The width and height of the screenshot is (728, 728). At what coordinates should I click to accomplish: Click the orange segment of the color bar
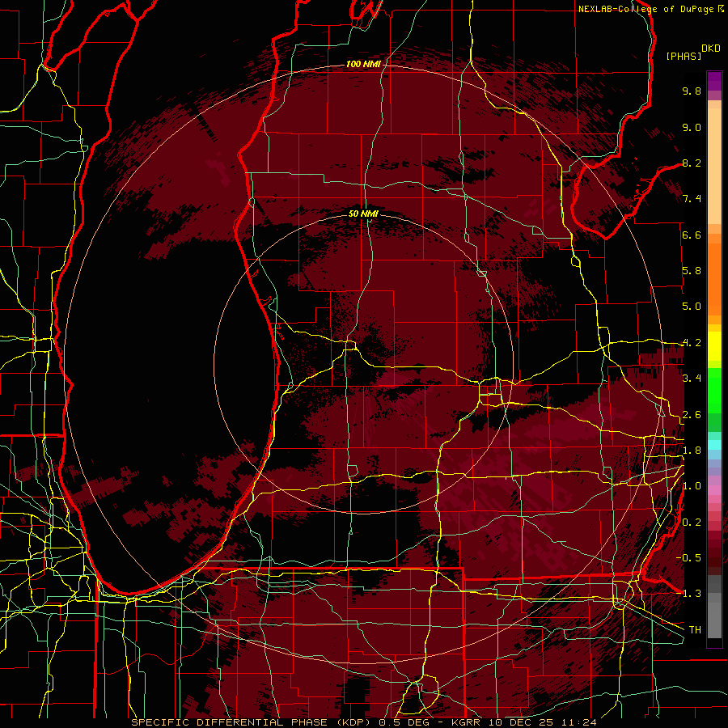(714, 274)
